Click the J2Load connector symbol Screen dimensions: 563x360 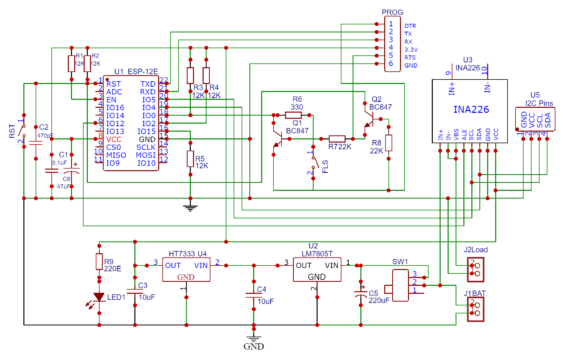(x=476, y=270)
